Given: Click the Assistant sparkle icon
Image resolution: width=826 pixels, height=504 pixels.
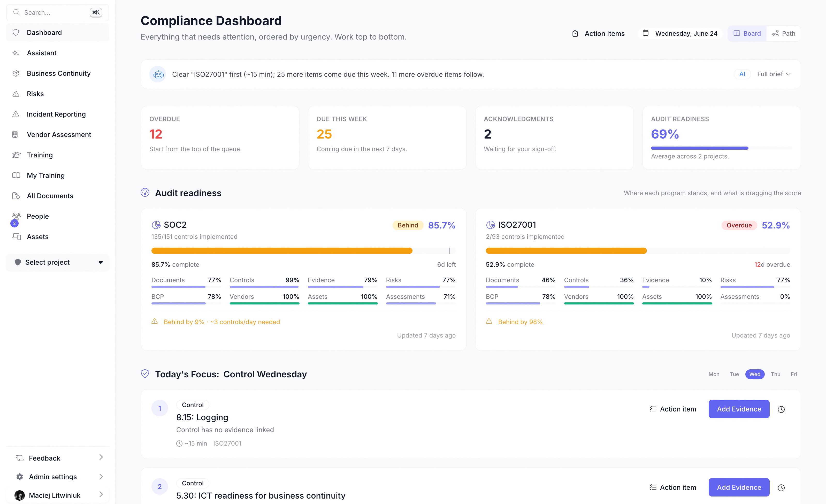Looking at the screenshot, I should point(16,53).
